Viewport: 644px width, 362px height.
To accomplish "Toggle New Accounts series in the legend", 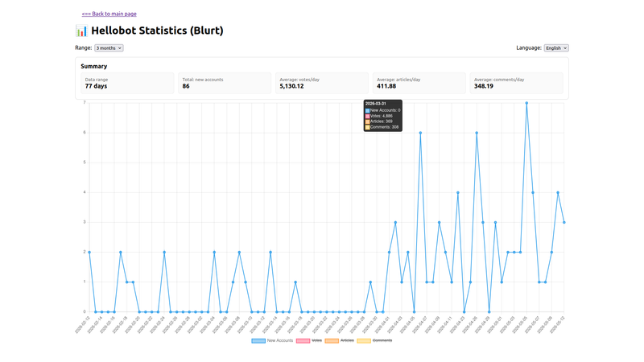I will 272,340.
